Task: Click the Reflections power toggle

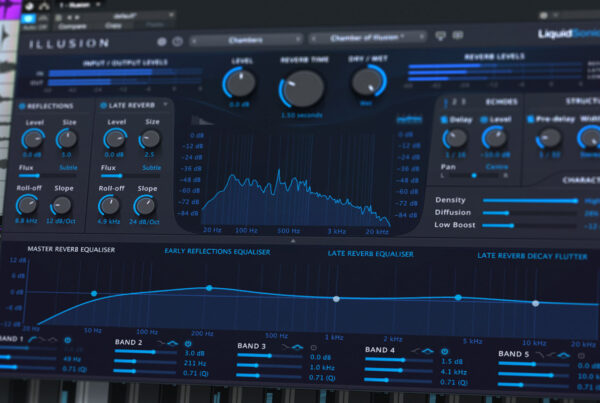Action: tap(22, 106)
